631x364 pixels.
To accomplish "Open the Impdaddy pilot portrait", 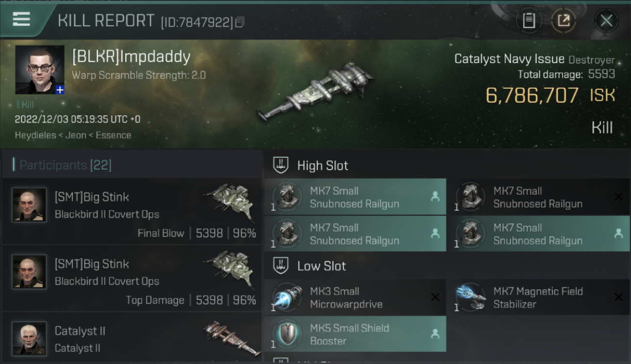I will click(x=40, y=70).
